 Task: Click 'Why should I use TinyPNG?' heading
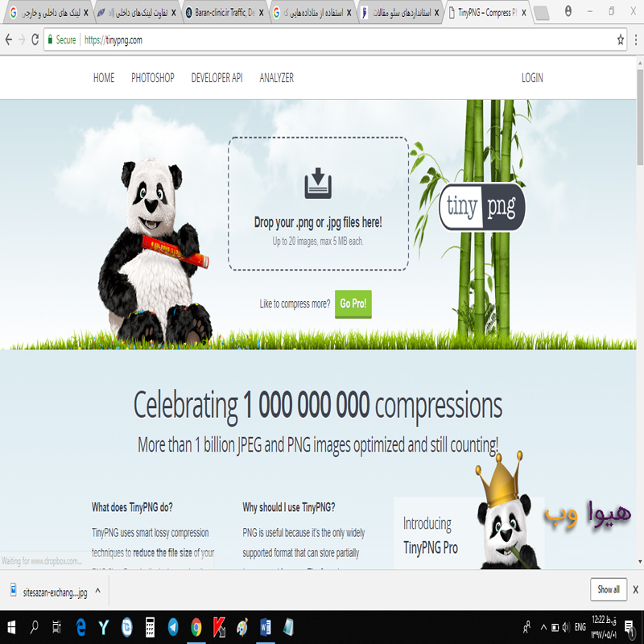[x=289, y=507]
